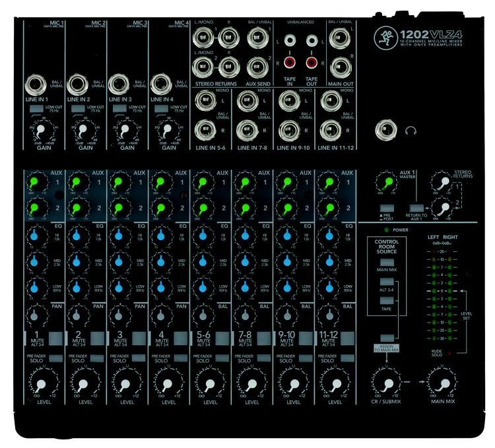Click the red right TAPE IN RCA jack
The image size is (495, 448).
point(290,63)
